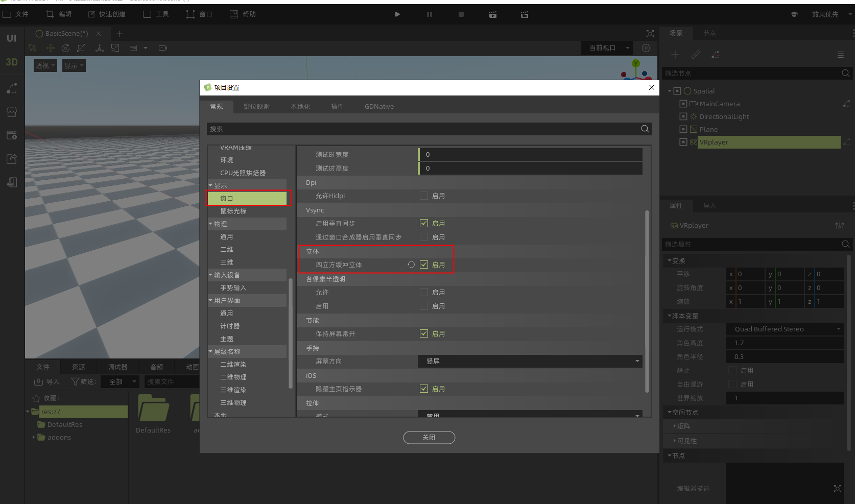Toggle visibility box of Plane node
This screenshot has height=504, width=855.
point(683,129)
